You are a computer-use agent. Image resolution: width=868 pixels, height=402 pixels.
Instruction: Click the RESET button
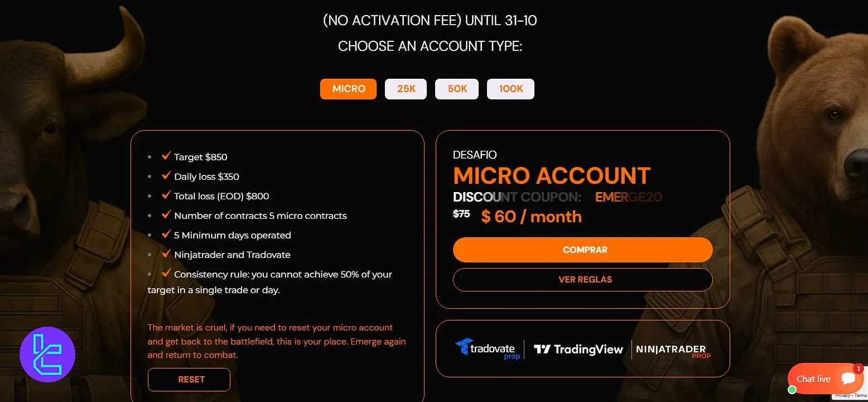click(x=189, y=380)
